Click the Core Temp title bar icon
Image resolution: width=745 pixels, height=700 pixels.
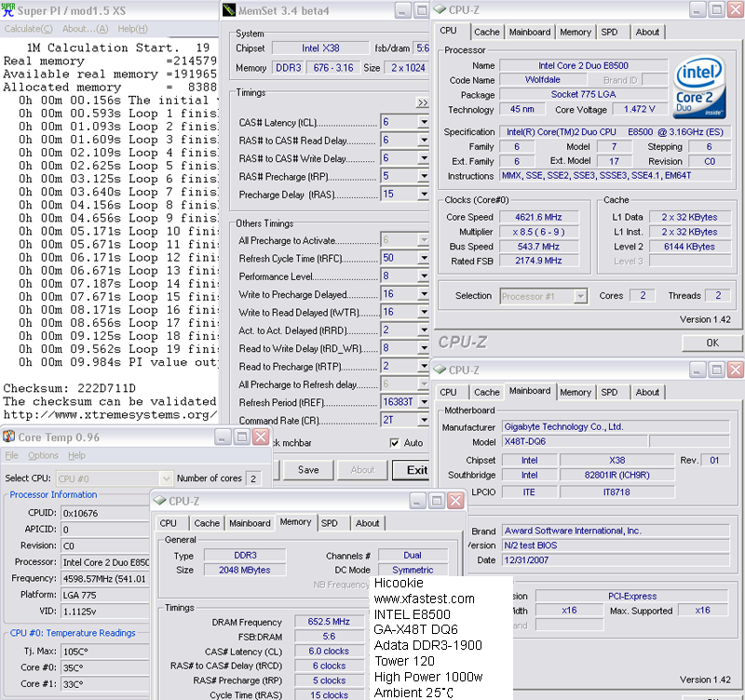(8, 436)
